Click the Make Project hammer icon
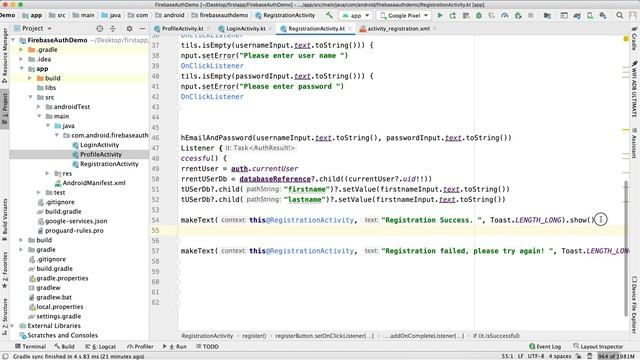 (x=329, y=16)
